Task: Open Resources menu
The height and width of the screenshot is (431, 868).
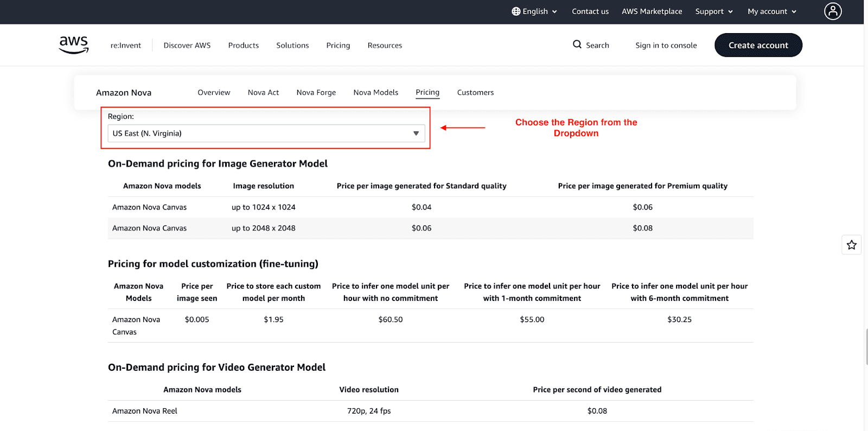Action: point(385,46)
